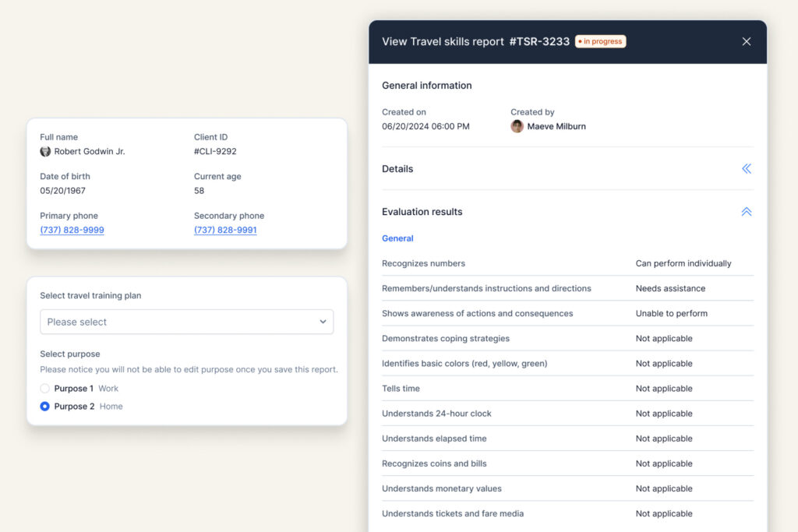Click secondary phone number (737) 828-9991
798x532 pixels.
225,231
